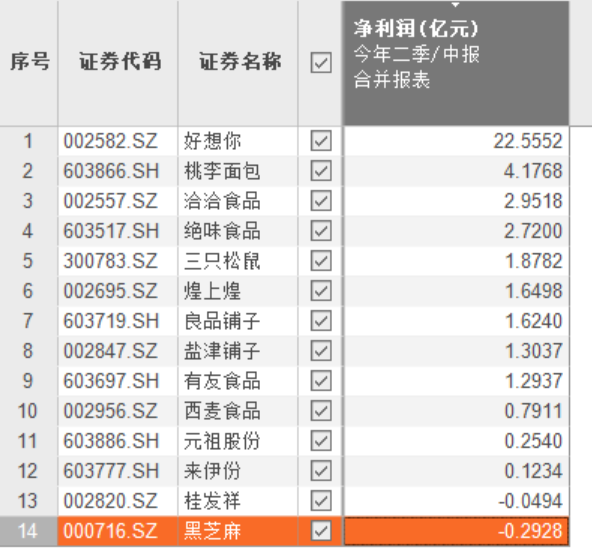Uncheck the checkbox for 桃李面包

pos(321,171)
